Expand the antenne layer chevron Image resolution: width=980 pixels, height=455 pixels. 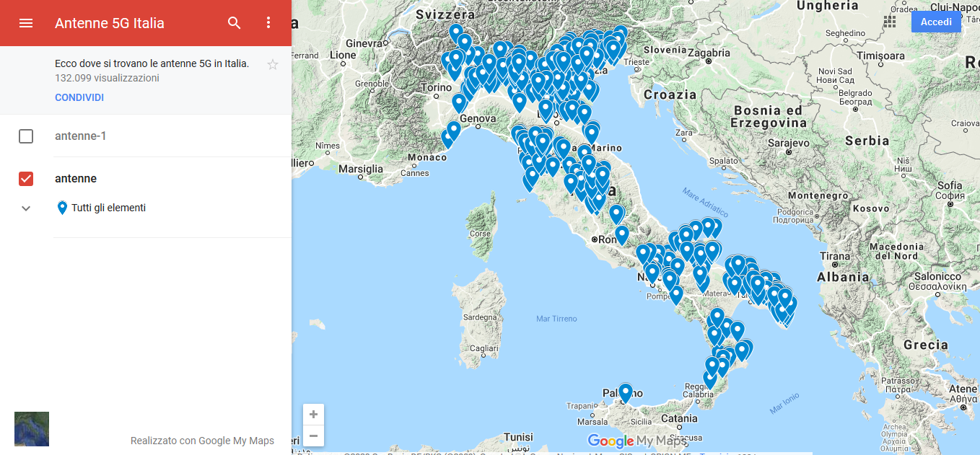pos(26,208)
